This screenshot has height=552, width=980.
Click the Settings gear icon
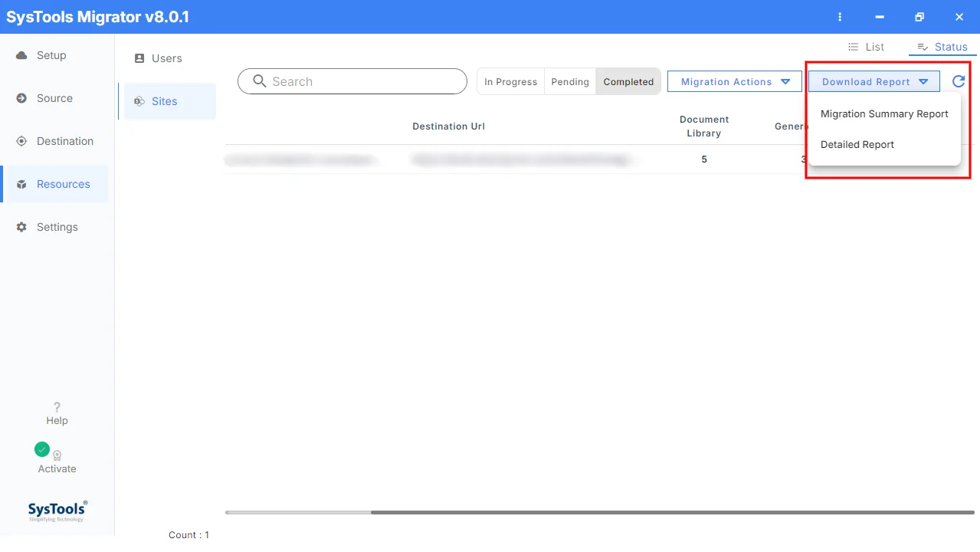[21, 227]
